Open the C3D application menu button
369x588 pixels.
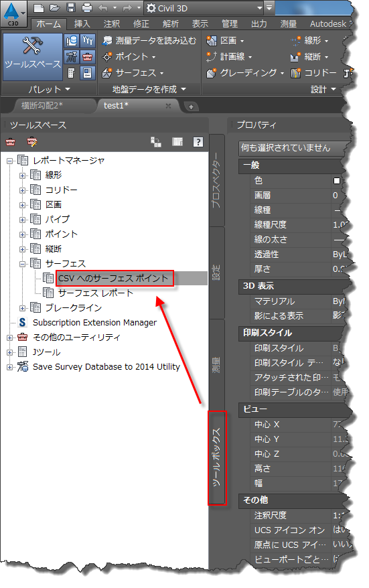pos(13,14)
